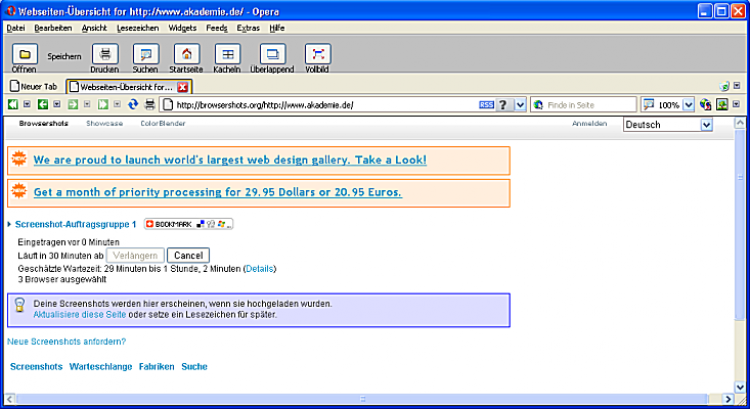This screenshot has width=750, height=409.
Task: Open the address bar history dropdown arrow
Action: [x=521, y=104]
